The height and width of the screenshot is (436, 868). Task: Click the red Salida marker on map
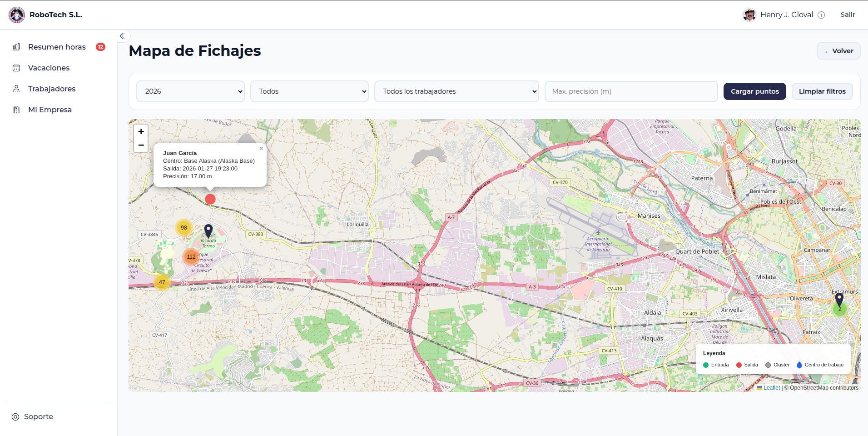210,199
